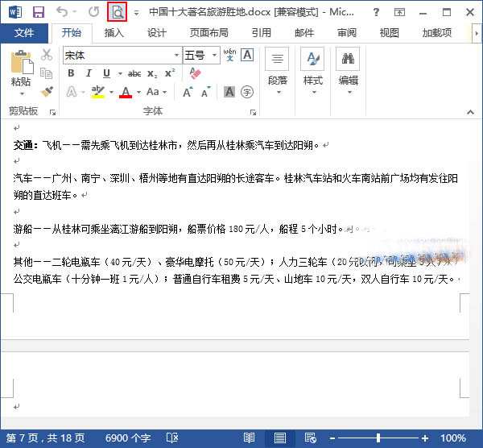This screenshot has width=483, height=448.
Task: Zoom out with the minus button
Action: (x=332, y=438)
